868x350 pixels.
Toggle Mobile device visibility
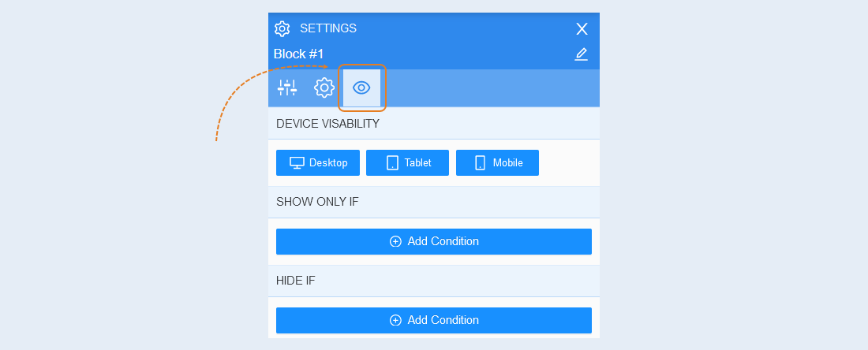(x=497, y=162)
